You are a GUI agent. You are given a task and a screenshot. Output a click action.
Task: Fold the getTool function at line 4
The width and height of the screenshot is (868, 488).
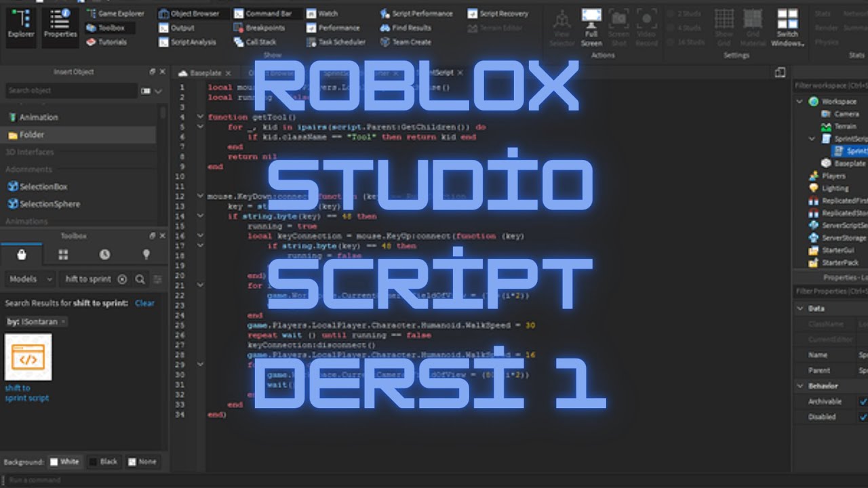coord(200,117)
